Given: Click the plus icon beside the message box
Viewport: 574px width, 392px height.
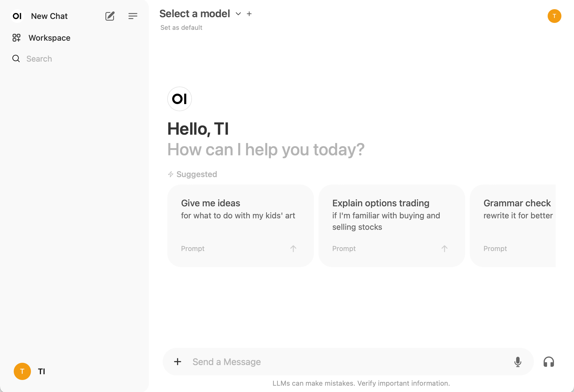Looking at the screenshot, I should [x=178, y=362].
